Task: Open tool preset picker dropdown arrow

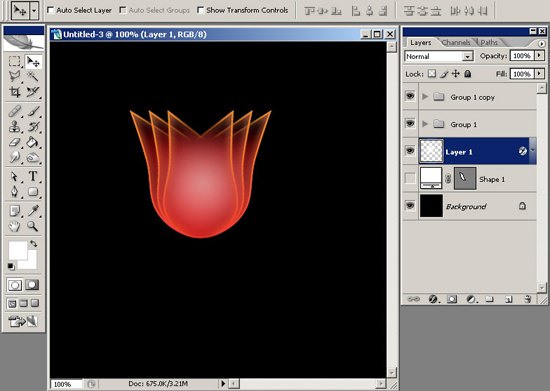Action: pyautogui.click(x=34, y=11)
